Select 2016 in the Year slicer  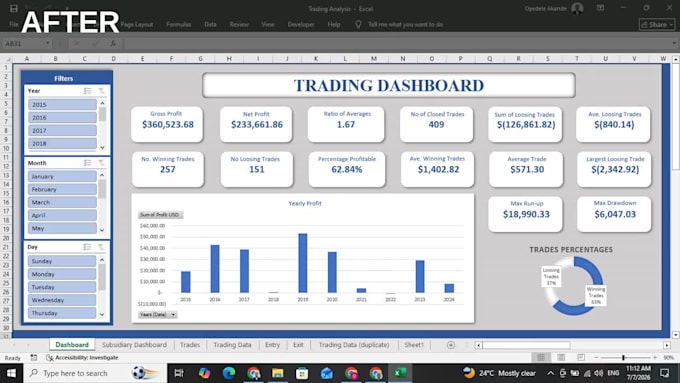point(62,118)
